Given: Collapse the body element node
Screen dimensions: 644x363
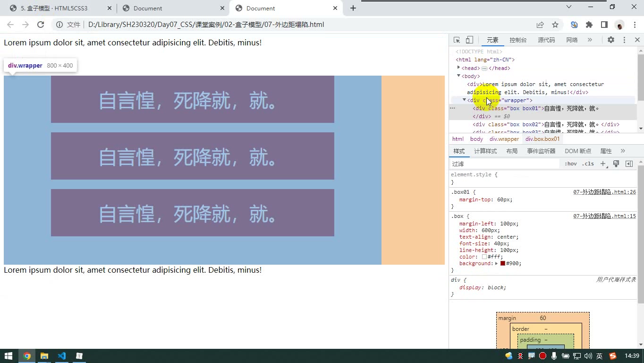Looking at the screenshot, I should (x=458, y=76).
